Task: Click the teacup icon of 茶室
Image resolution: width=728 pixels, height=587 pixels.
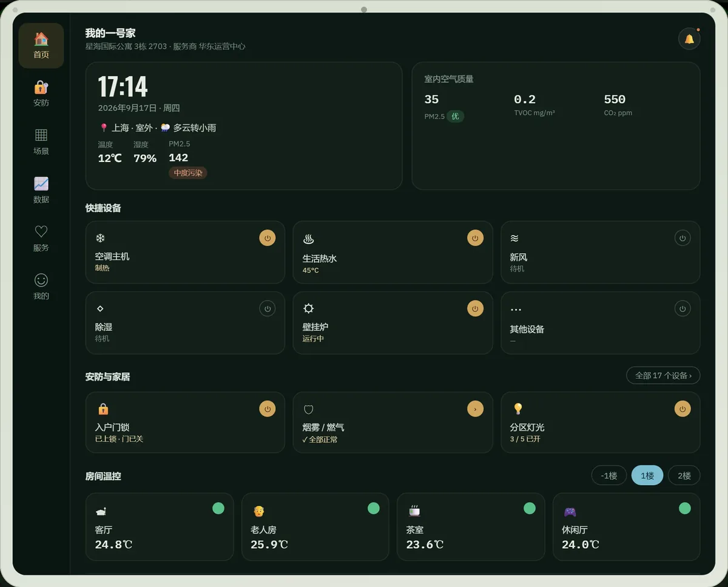Action: (414, 511)
